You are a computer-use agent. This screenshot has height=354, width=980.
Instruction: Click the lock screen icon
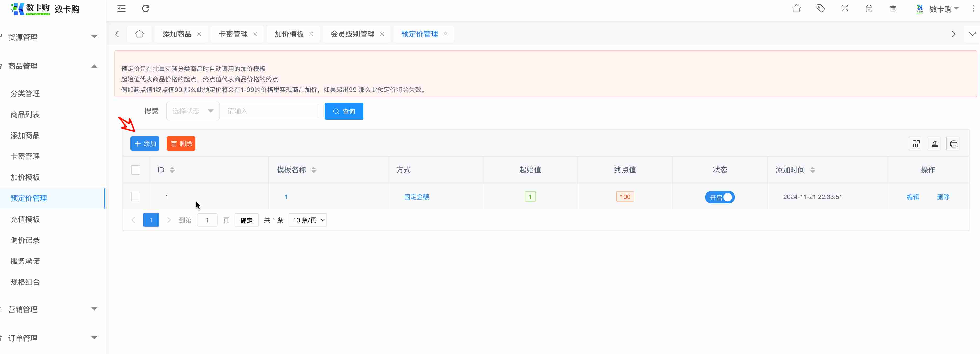[869, 8]
